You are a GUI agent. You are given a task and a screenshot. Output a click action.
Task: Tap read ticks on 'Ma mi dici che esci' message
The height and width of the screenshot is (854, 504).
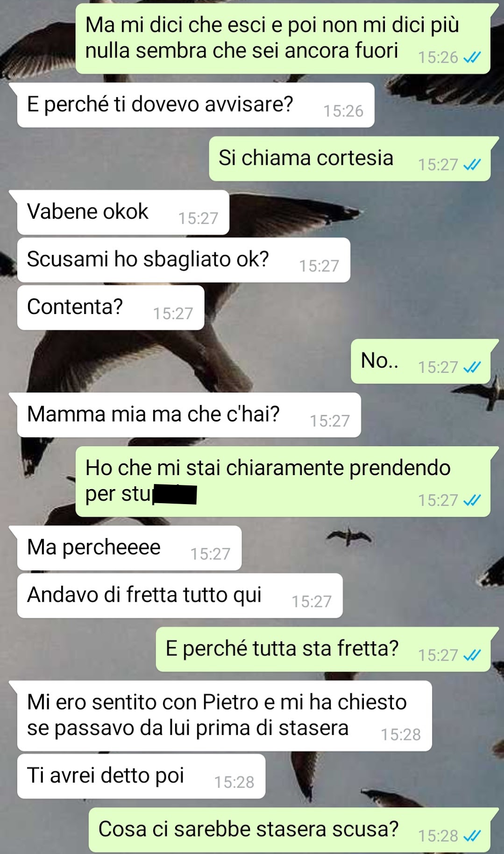(x=472, y=57)
